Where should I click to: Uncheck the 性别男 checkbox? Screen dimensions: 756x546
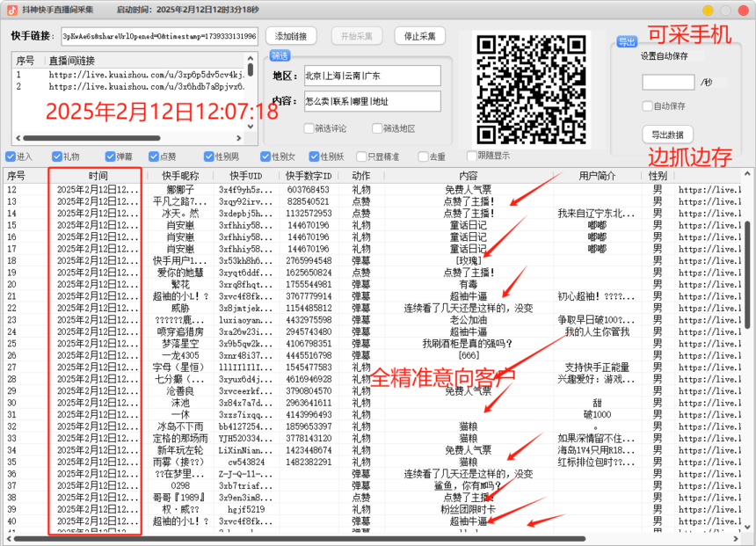click(208, 157)
